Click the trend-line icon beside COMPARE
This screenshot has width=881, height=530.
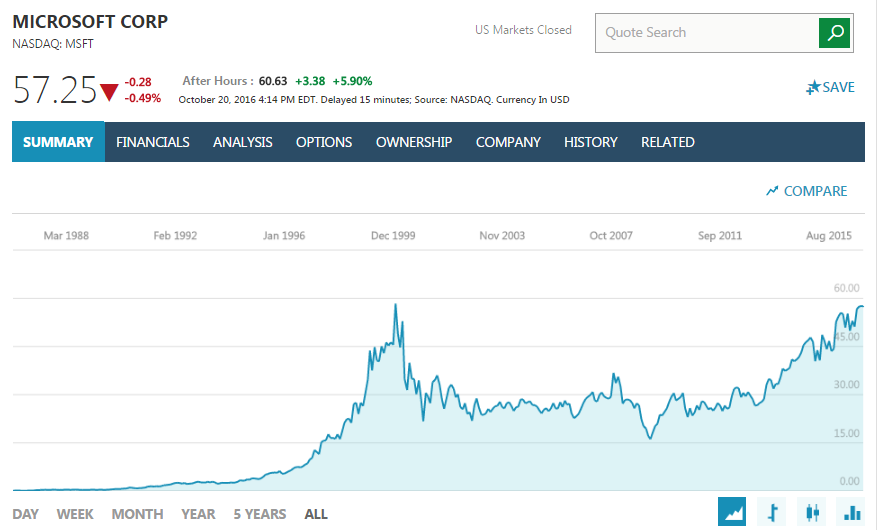click(x=772, y=191)
